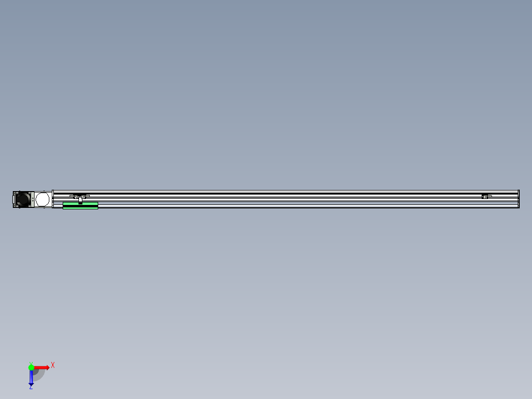This screenshot has width=532, height=399.
Task: Select the white coupling housing beside the motor
Action: coord(43,199)
